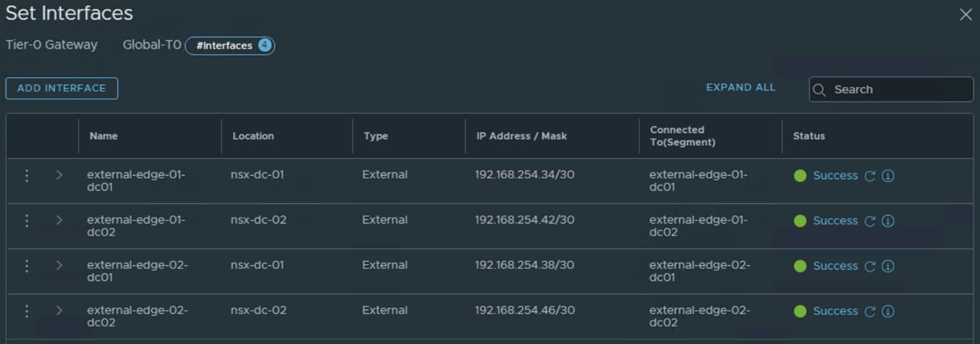Expand the external-edge-01-dc01 row
The image size is (980, 344).
pyautogui.click(x=59, y=175)
